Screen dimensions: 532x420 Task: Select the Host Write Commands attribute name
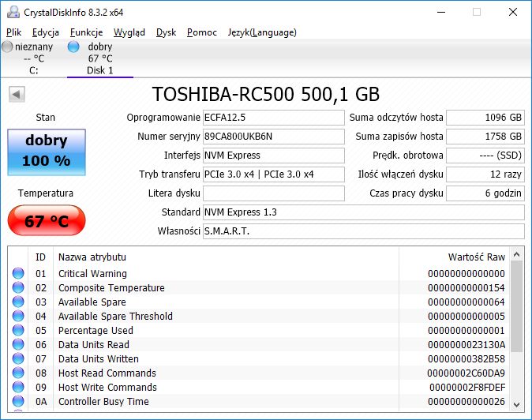[107, 388]
